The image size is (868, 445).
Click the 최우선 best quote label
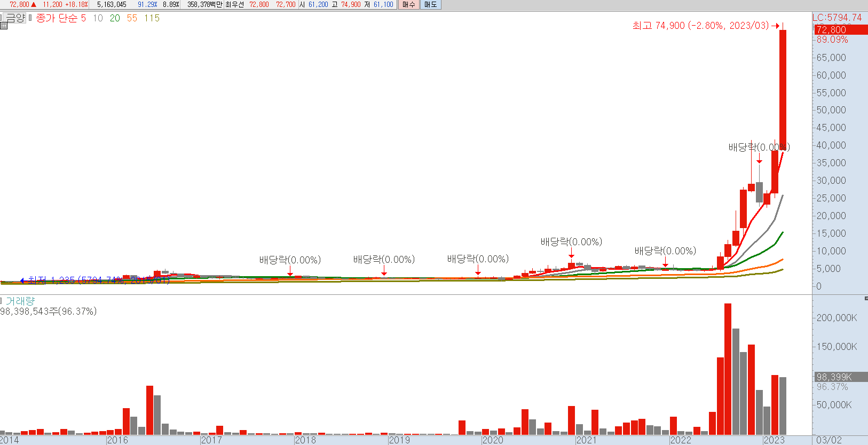234,5
